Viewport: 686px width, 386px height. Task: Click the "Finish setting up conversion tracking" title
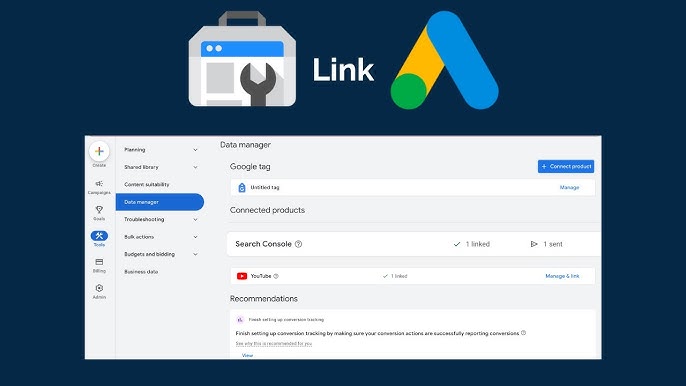pos(286,320)
